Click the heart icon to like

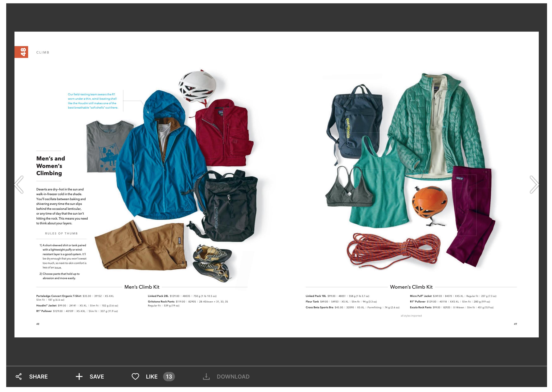tap(135, 376)
